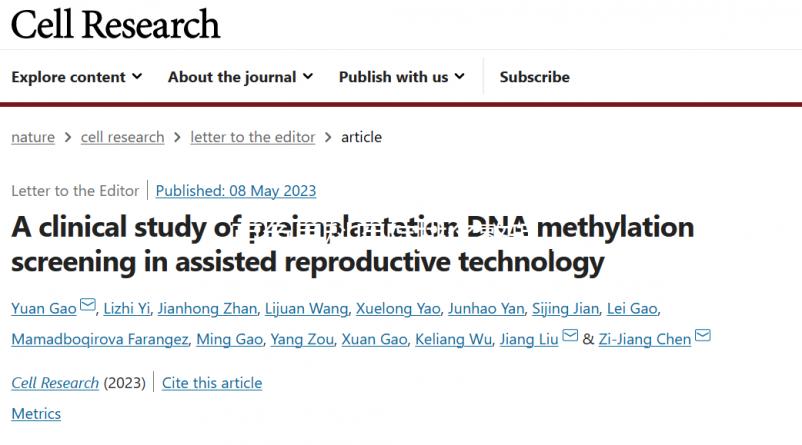This screenshot has height=445, width=802.
Task: Expand the Explore content dropdown
Action: point(77,77)
